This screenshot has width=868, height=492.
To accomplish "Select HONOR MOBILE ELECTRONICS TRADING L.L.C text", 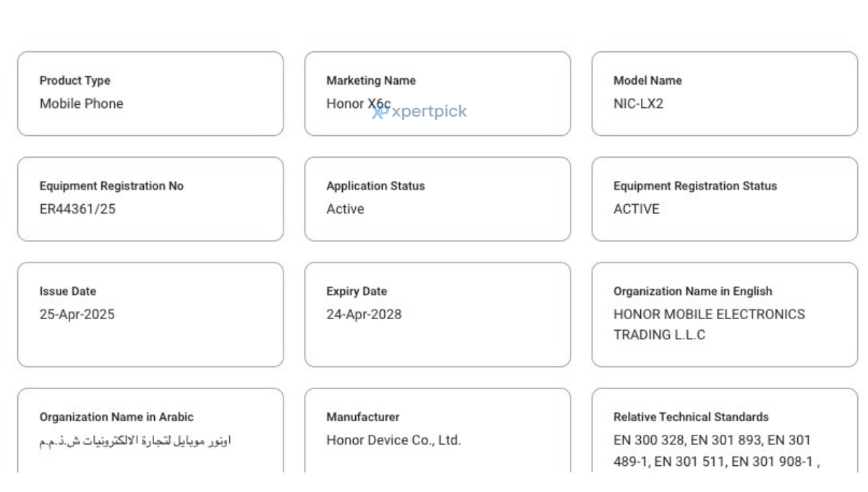I will (709, 325).
